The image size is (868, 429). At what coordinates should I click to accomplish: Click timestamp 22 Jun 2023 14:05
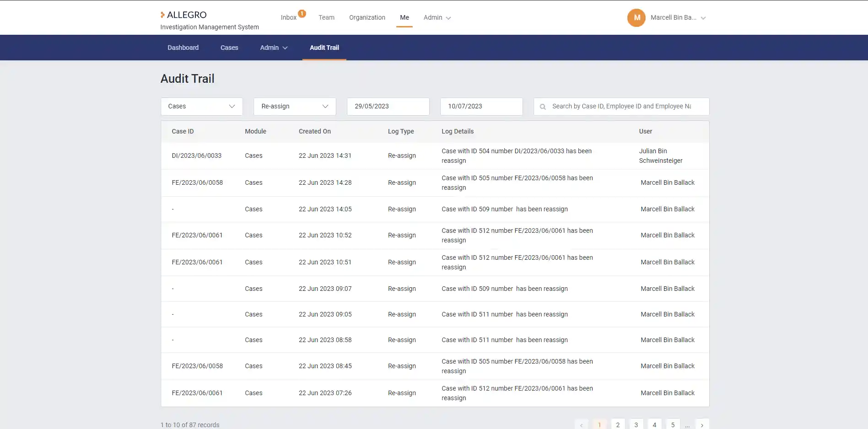click(325, 209)
